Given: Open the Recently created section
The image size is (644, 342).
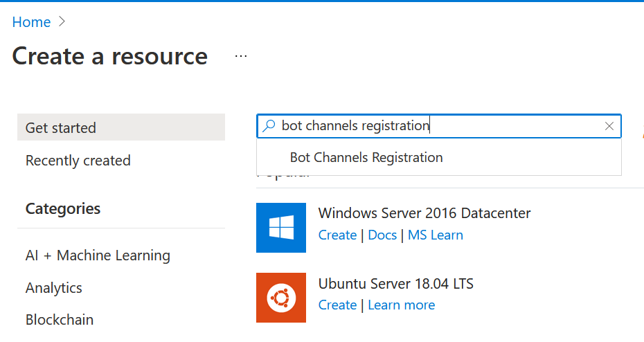Looking at the screenshot, I should 78,161.
